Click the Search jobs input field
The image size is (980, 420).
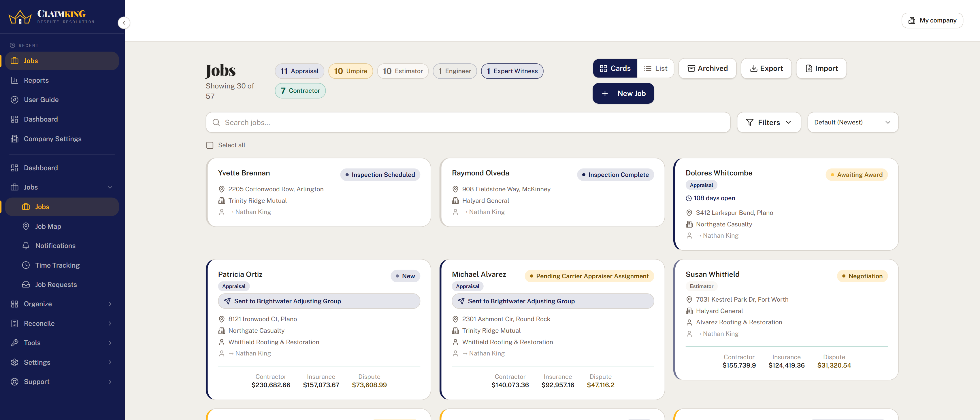(468, 122)
